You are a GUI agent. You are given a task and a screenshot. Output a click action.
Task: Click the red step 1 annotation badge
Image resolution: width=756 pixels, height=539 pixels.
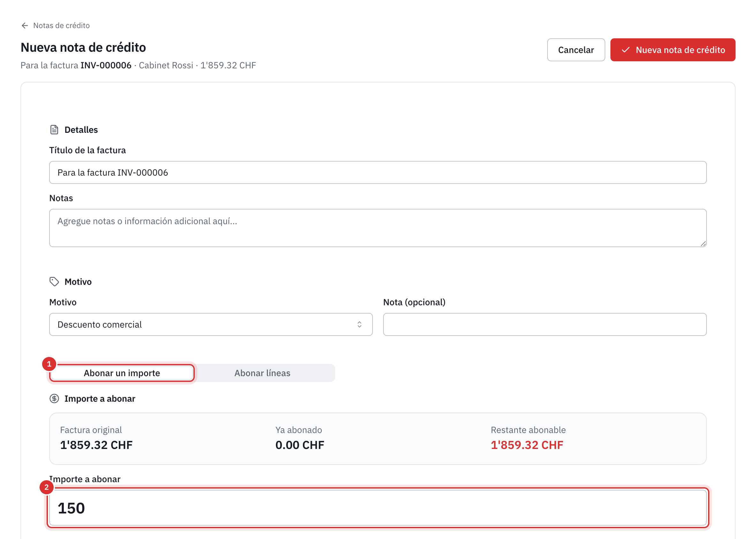click(x=49, y=364)
